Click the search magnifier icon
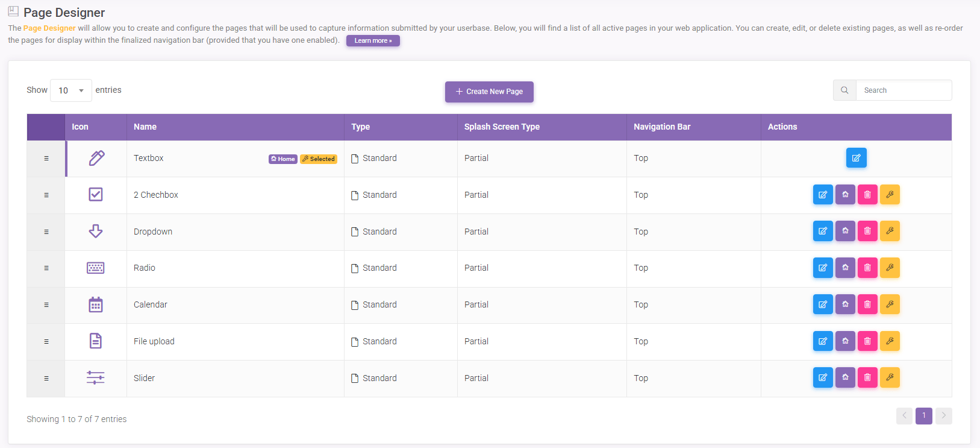Viewport: 980px width, 448px height. pos(844,90)
